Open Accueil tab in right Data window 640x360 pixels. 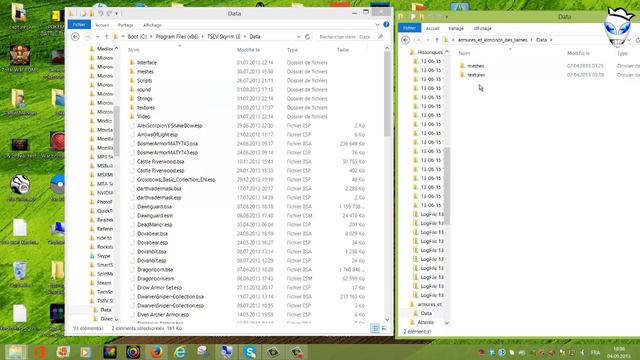(432, 28)
